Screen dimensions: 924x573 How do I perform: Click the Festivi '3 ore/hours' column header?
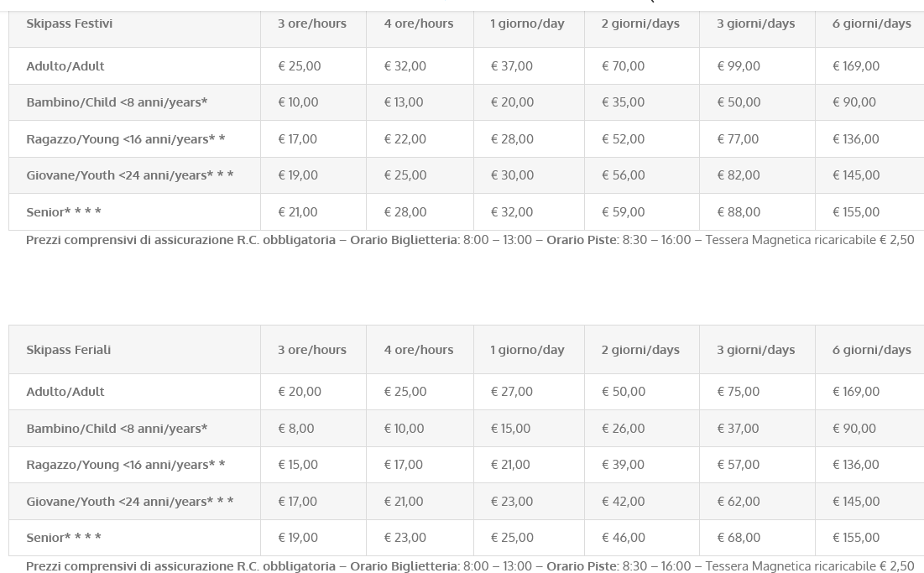[312, 23]
